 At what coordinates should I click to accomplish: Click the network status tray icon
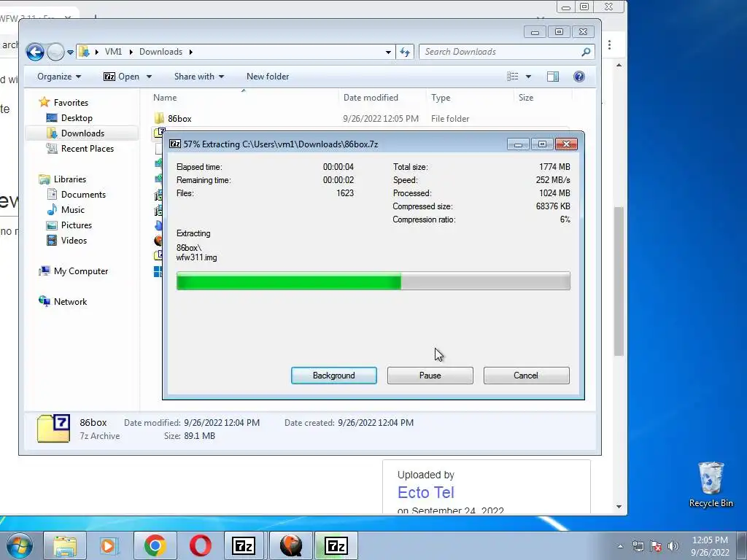pyautogui.click(x=638, y=546)
